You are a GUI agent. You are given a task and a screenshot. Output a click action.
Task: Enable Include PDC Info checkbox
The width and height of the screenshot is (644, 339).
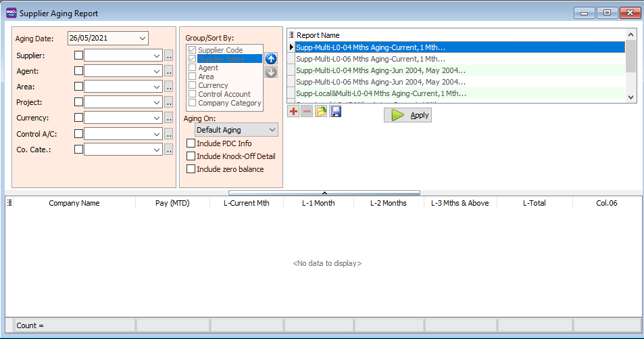point(191,143)
